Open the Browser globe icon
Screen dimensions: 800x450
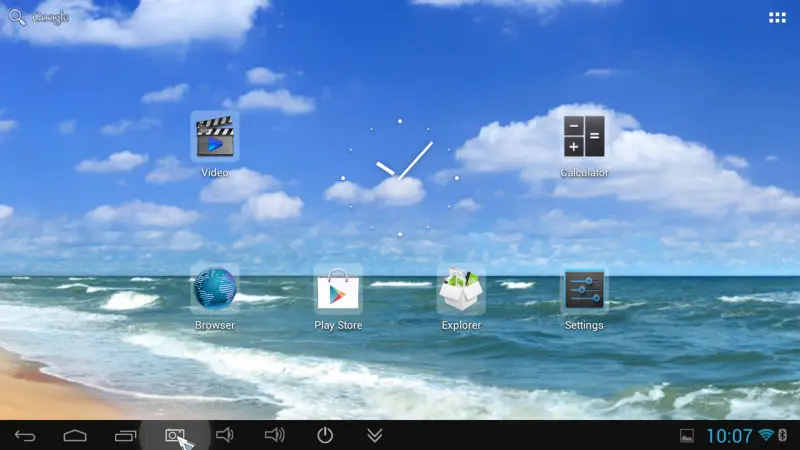click(214, 290)
